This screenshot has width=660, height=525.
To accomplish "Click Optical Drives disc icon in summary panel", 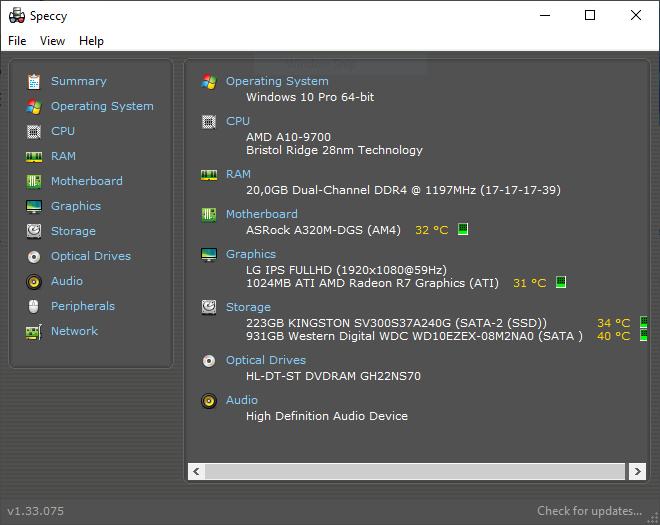I will pyautogui.click(x=209, y=361).
